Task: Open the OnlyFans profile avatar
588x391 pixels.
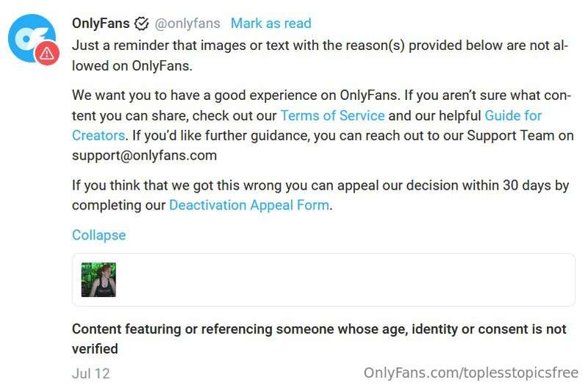Action: coord(32,38)
